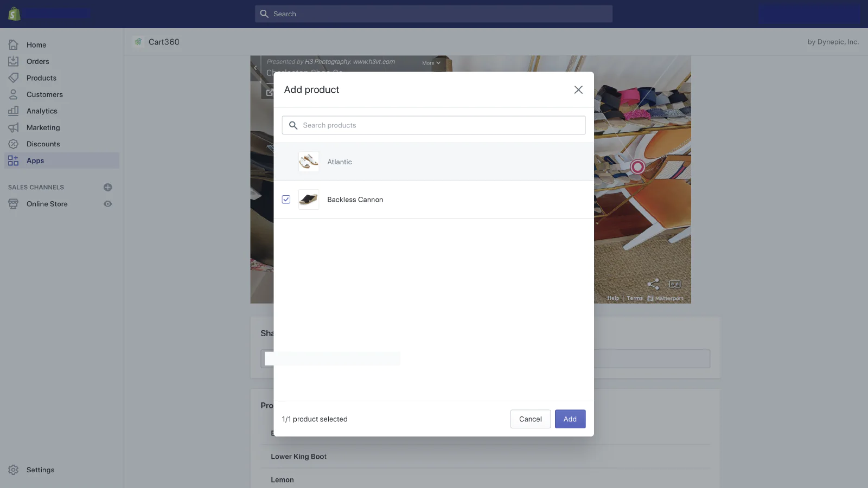Screen dimensions: 868x488
Task: Click the 'by Dynepic, Inc.' text
Action: (x=833, y=42)
